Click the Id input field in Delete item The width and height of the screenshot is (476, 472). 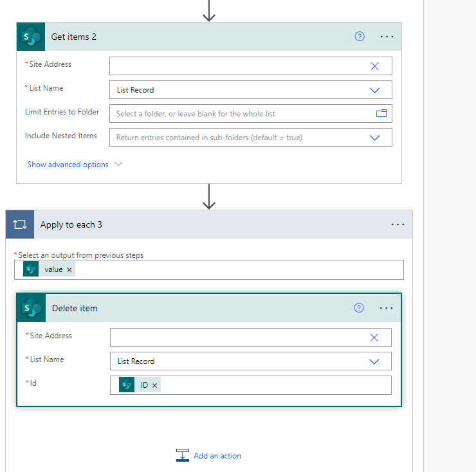point(251,385)
